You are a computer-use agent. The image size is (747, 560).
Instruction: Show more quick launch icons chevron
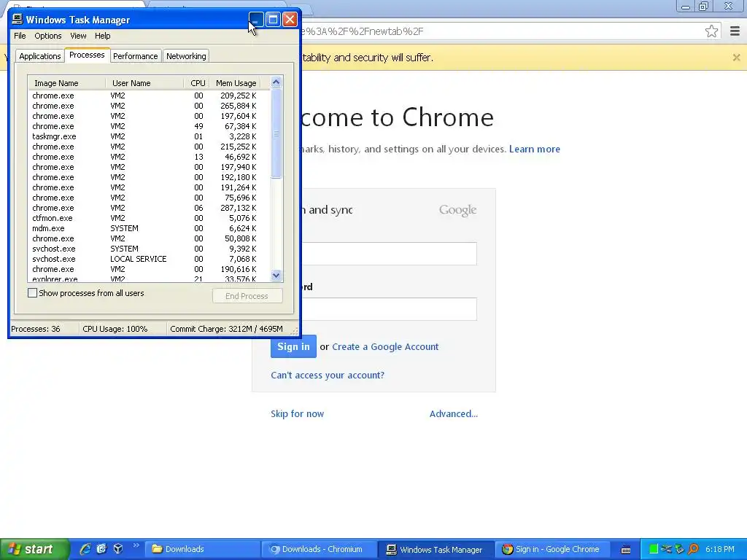pos(136,545)
